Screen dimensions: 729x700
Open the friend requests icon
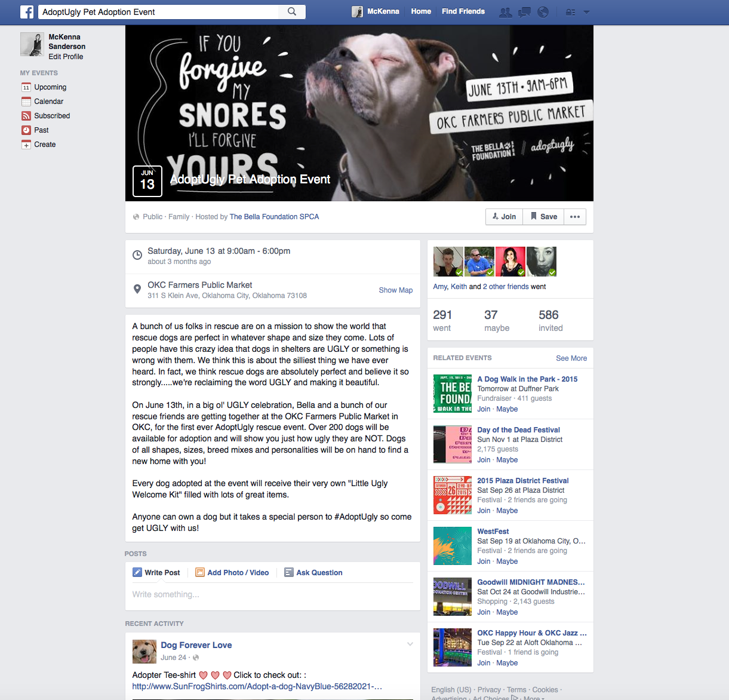505,12
